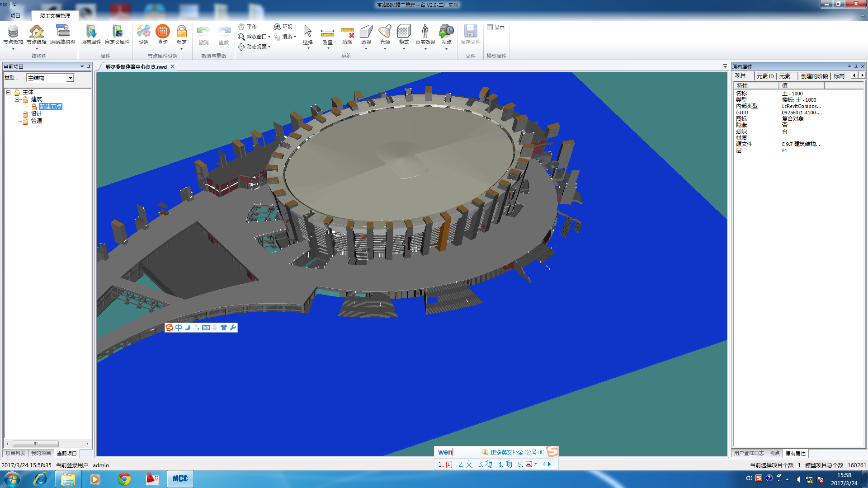
Task: Activate the 平移 pan tool
Action: coord(247,27)
